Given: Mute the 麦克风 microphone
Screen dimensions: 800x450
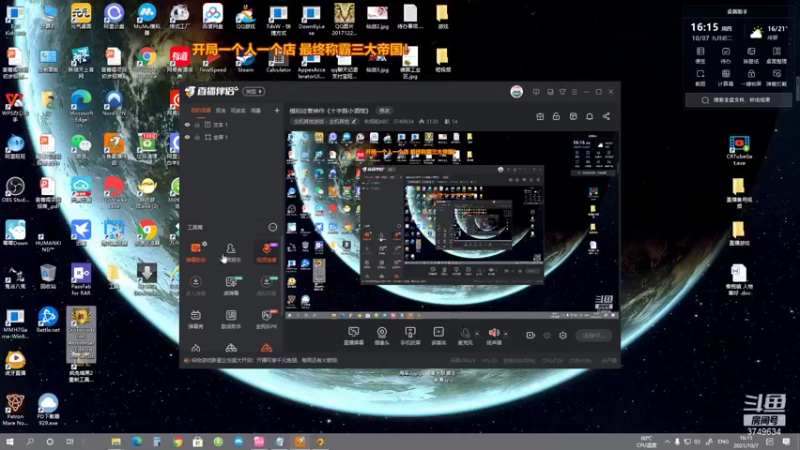Looking at the screenshot, I should (465, 336).
